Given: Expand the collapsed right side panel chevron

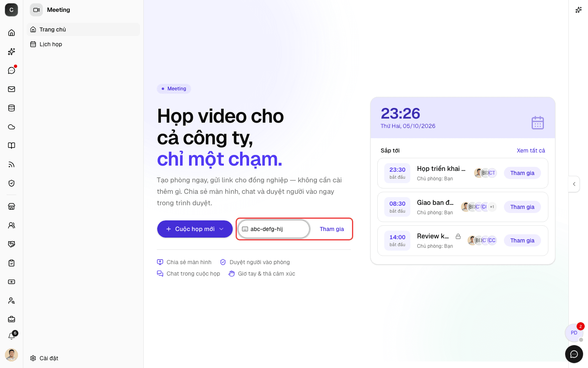Looking at the screenshot, I should pos(574,184).
